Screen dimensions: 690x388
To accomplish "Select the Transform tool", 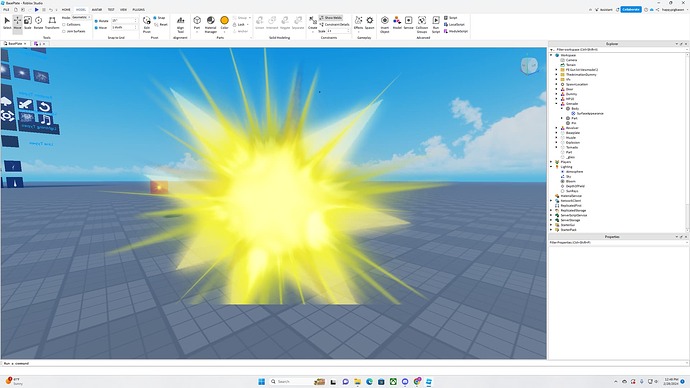I will point(52,23).
